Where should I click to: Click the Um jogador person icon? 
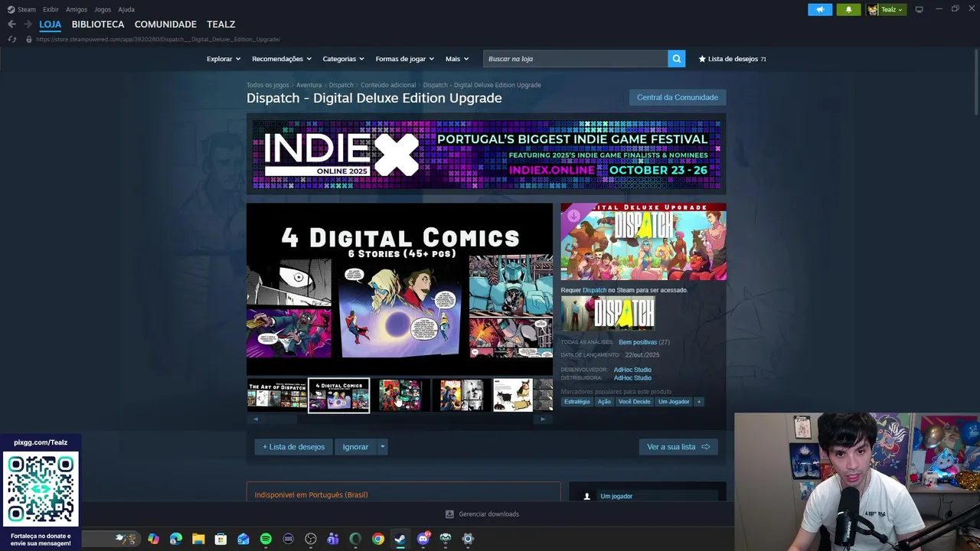587,496
